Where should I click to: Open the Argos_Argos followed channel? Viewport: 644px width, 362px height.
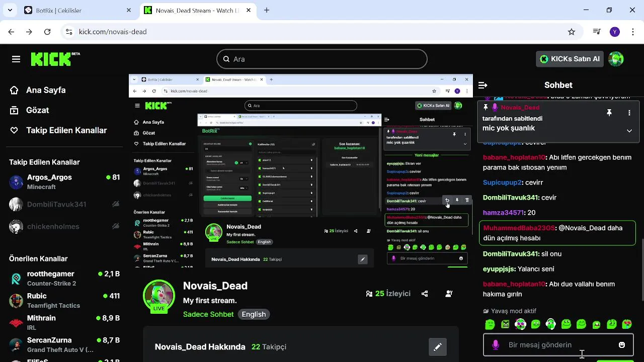pos(64,182)
